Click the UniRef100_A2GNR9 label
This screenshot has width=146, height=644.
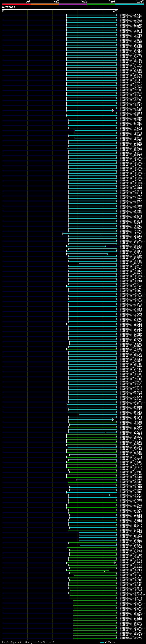(131, 562)
